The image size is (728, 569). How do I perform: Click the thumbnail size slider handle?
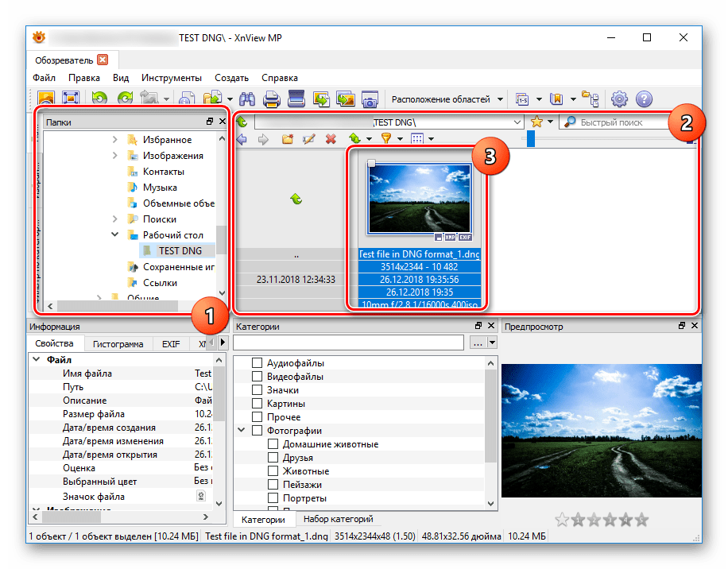point(531,139)
